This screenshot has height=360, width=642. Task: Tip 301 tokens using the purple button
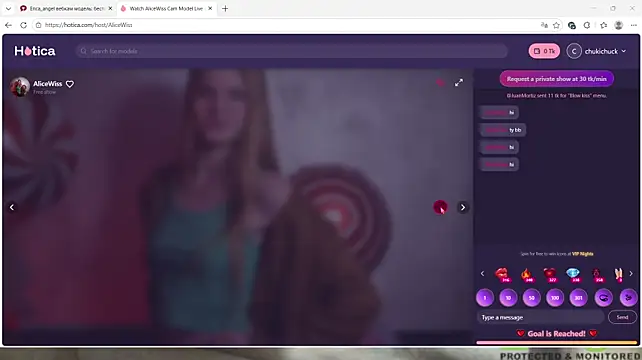click(578, 298)
